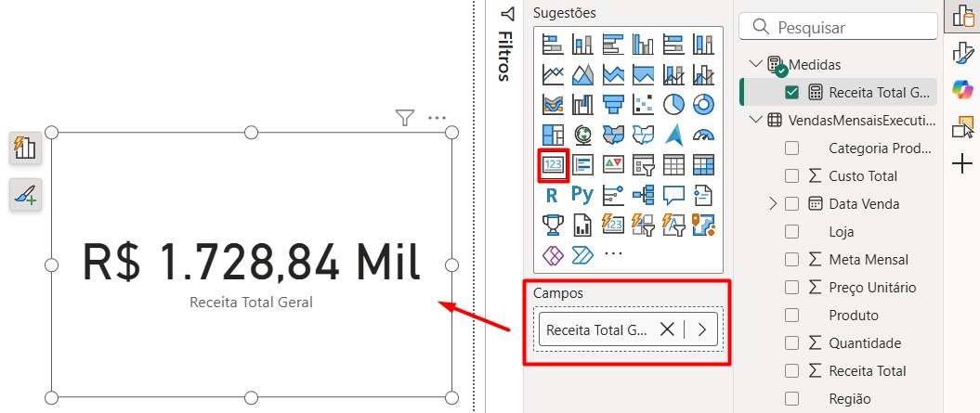Add the gauge visual
980x413 pixels.
click(704, 135)
